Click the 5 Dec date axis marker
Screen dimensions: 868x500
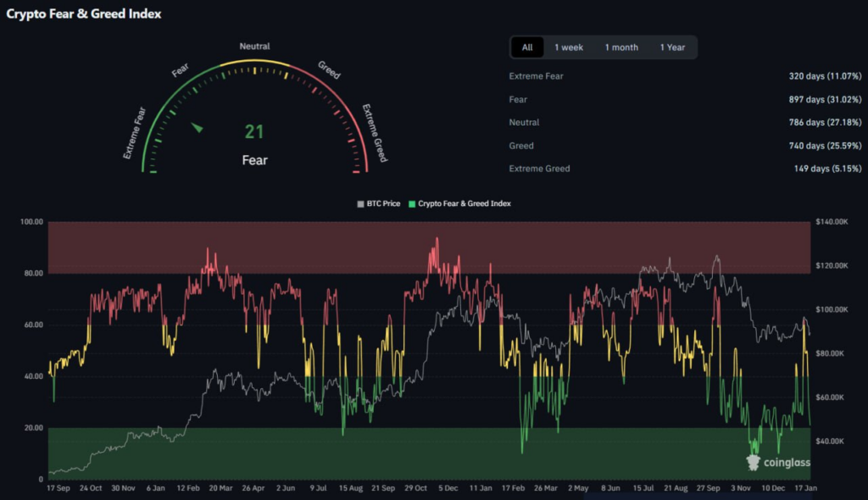448,488
